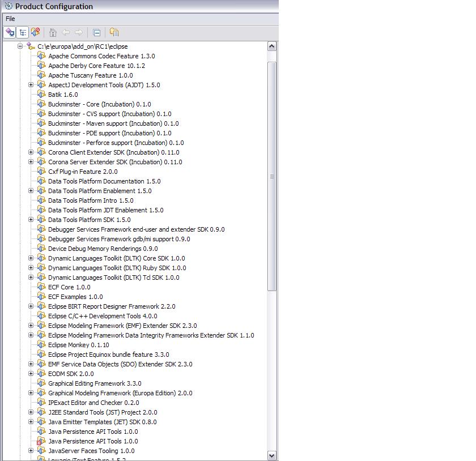
Task: Click the Eclipse Monkey feature icon
Action: 41,345
